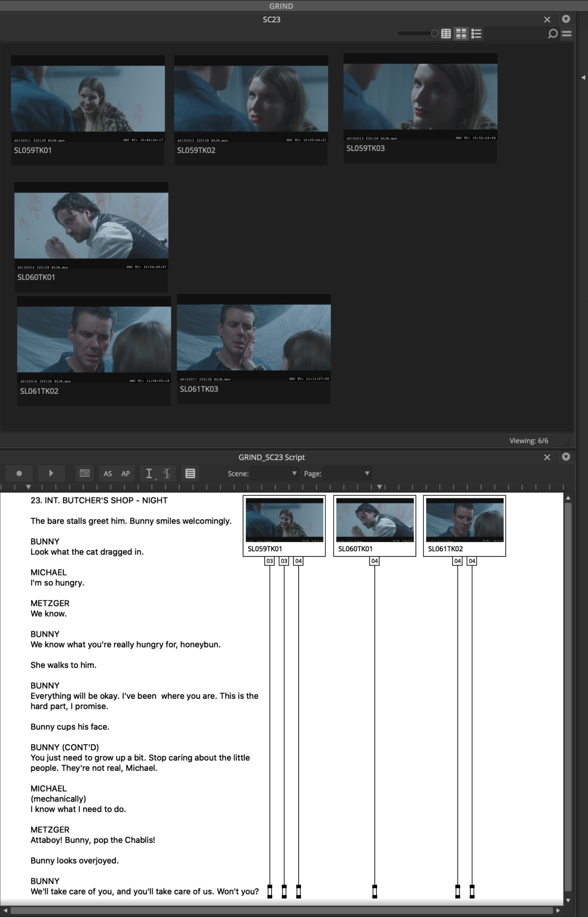
Task: Click the struck-through I-beam icon in the script toolbar
Action: tap(167, 474)
